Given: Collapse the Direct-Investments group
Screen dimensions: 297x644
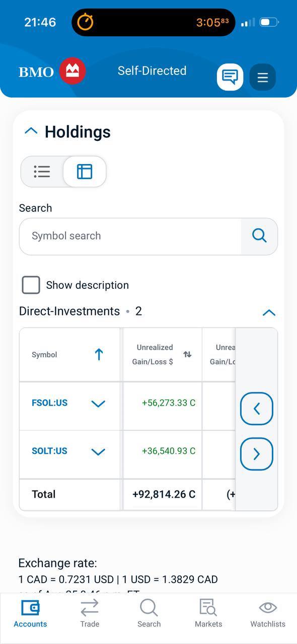Looking at the screenshot, I should 269,312.
